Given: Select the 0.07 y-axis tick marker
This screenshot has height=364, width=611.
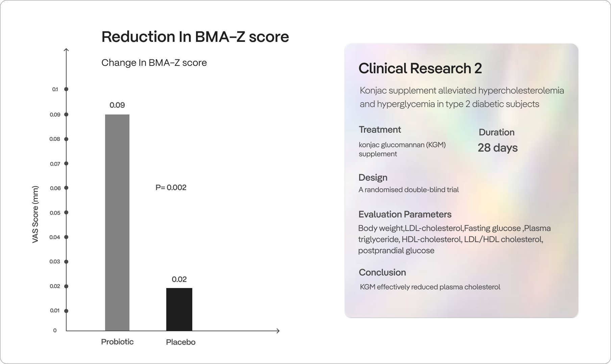Looking at the screenshot, I should pyautogui.click(x=66, y=164).
